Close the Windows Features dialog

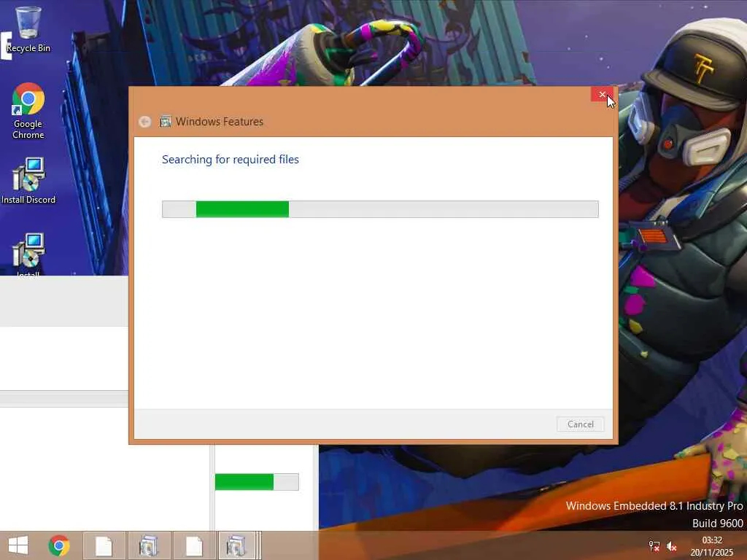point(602,94)
